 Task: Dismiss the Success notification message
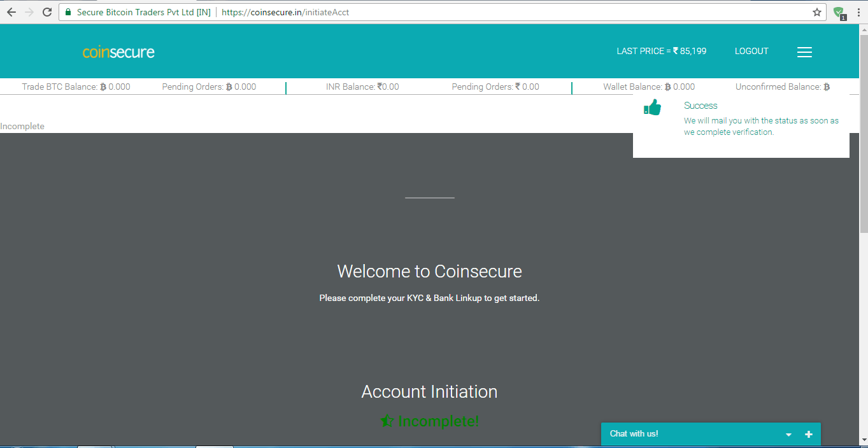[x=761, y=126]
